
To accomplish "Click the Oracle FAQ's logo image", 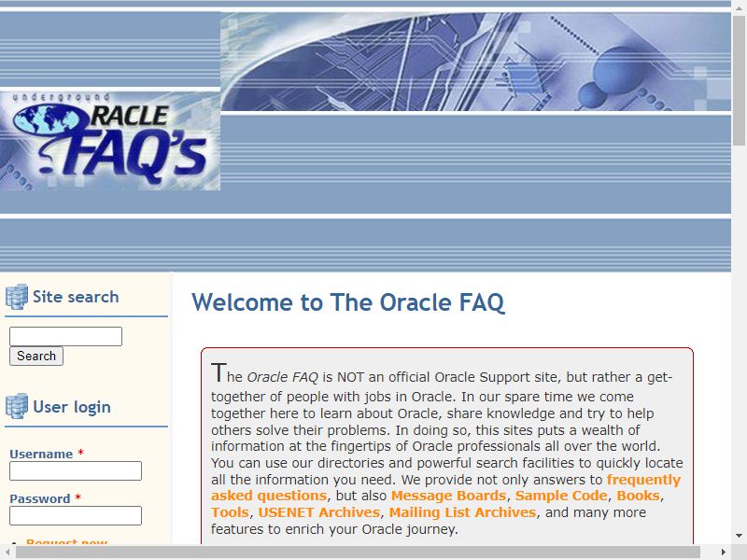I will 110,141.
